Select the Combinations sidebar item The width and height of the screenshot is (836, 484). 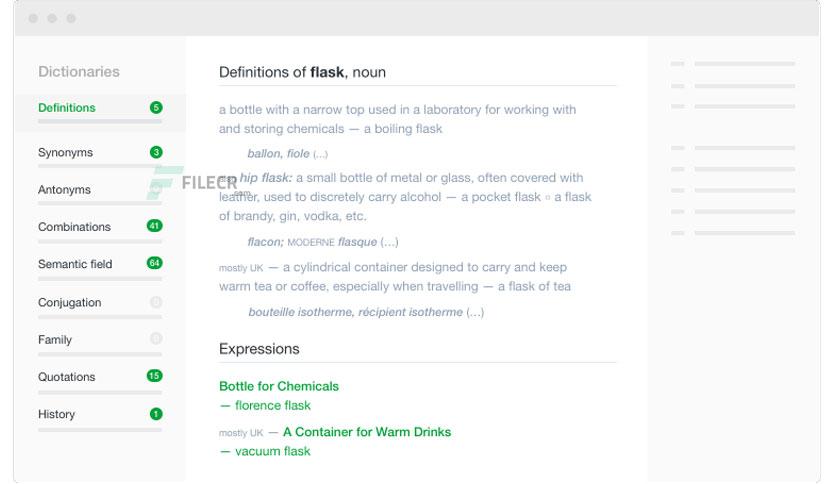75,227
